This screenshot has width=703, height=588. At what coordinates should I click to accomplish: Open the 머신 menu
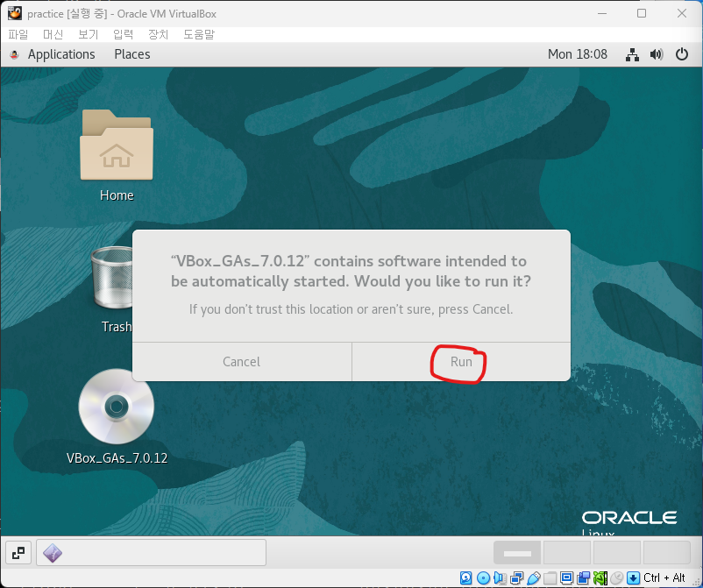(x=53, y=34)
